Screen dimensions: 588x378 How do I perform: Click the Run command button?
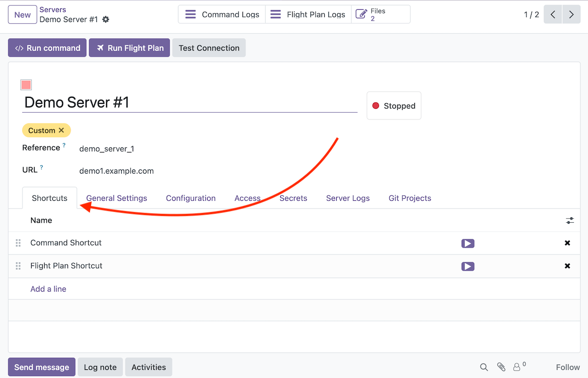47,48
